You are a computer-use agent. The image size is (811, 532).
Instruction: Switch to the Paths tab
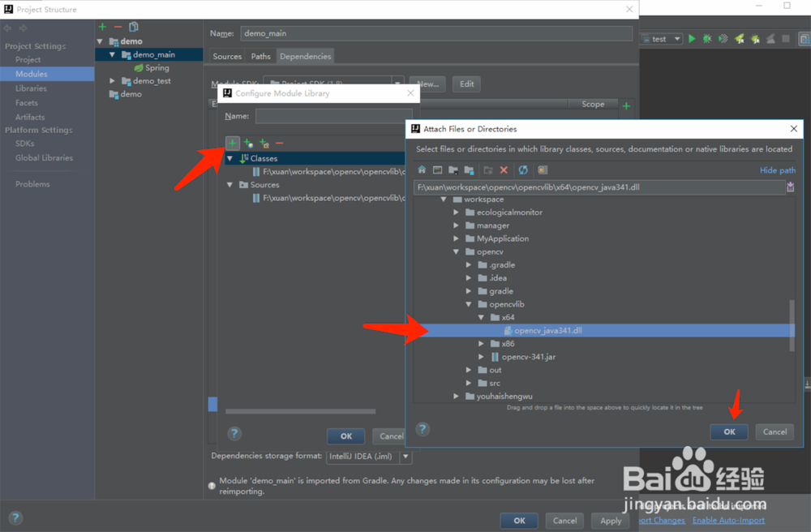(260, 56)
